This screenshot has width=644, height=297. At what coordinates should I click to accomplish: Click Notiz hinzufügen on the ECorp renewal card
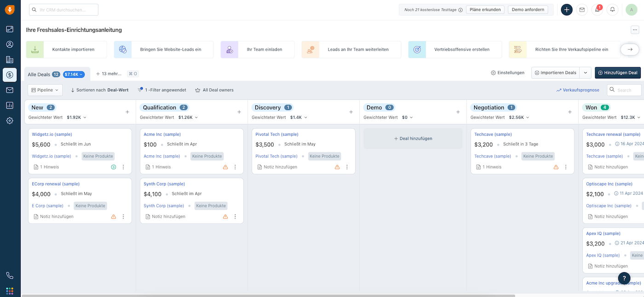(x=53, y=216)
